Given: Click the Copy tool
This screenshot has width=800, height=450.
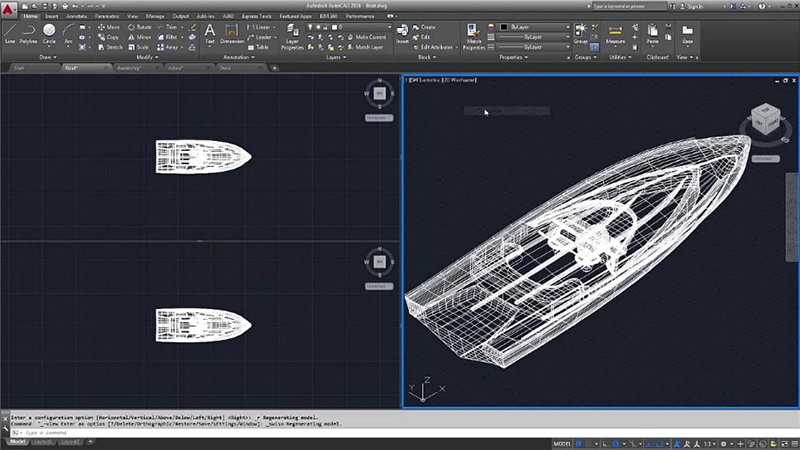Looking at the screenshot, I should click(108, 37).
